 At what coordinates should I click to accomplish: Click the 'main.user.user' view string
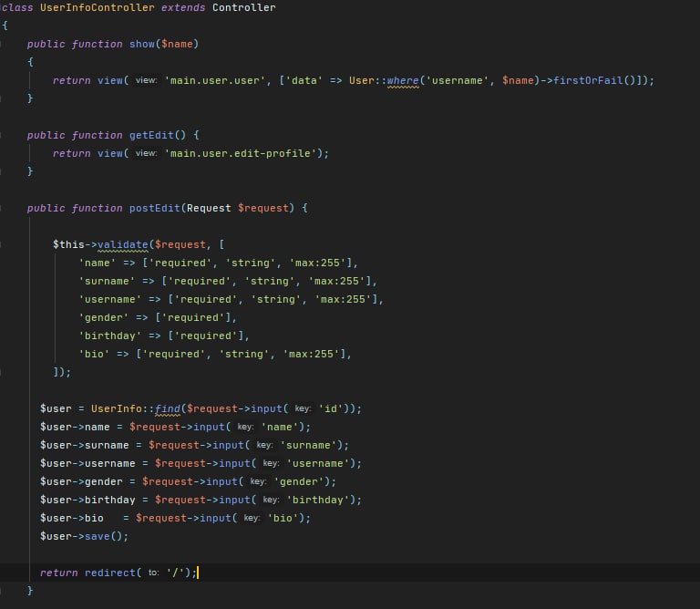click(x=215, y=81)
